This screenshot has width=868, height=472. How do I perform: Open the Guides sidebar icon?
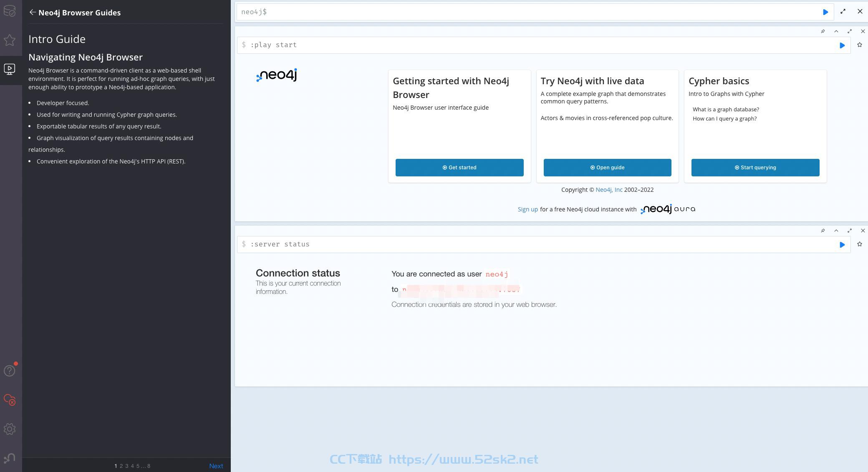coord(10,69)
